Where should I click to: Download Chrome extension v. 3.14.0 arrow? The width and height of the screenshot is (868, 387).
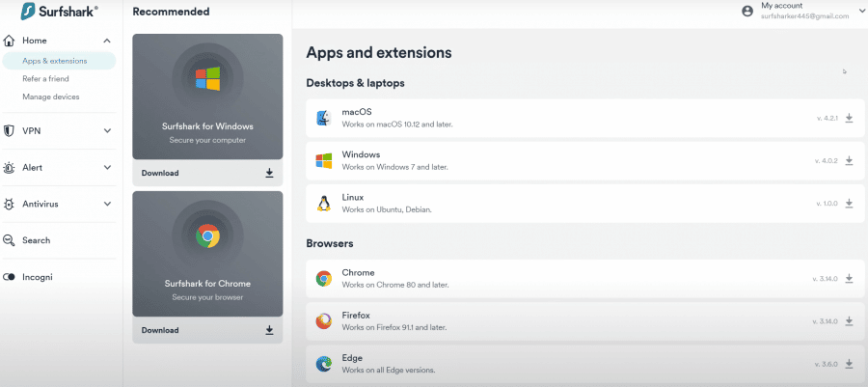(849, 279)
